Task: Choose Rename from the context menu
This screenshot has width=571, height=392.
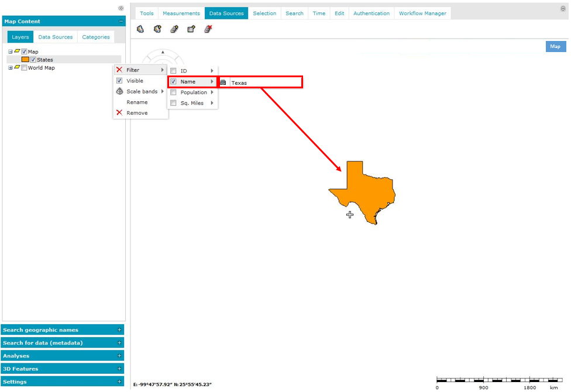Action: [137, 102]
